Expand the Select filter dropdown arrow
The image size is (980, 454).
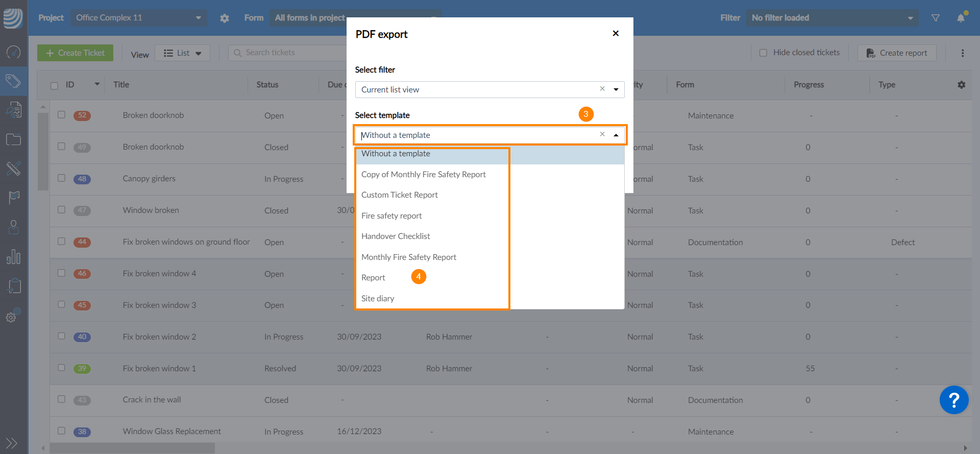pyautogui.click(x=616, y=89)
